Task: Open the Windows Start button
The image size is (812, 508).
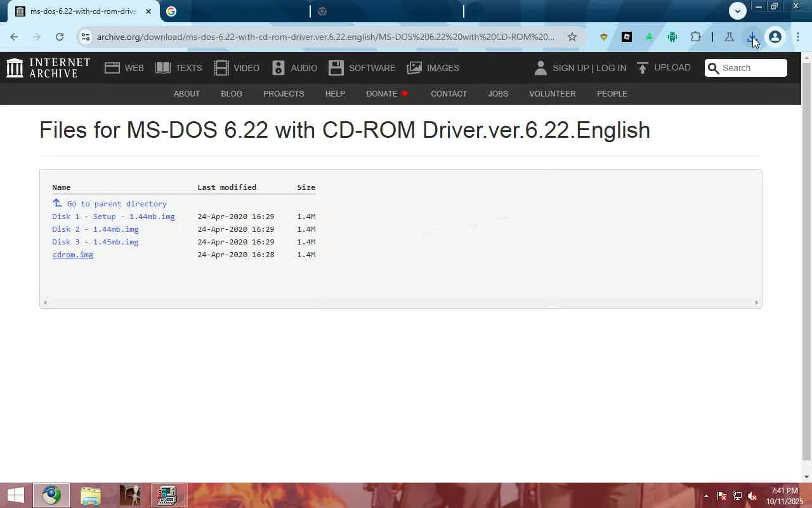Action: pos(16,495)
